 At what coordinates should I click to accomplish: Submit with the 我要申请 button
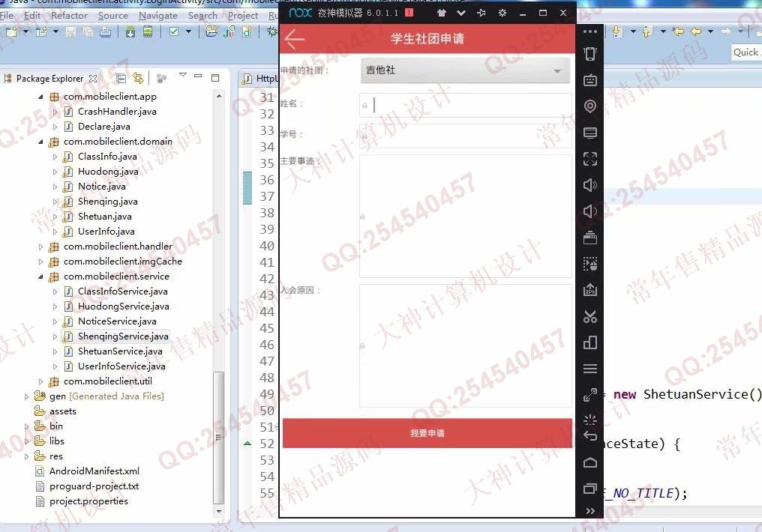coord(427,433)
